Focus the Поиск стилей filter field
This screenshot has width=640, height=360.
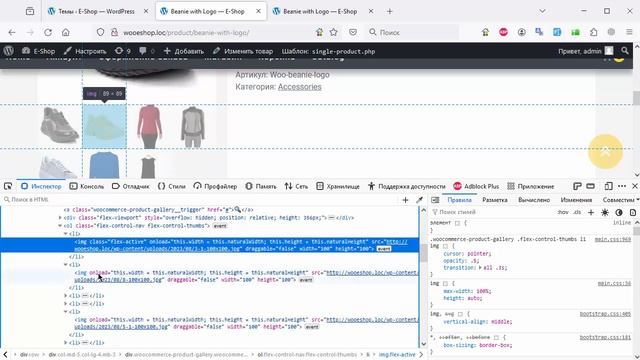pyautogui.click(x=492, y=212)
